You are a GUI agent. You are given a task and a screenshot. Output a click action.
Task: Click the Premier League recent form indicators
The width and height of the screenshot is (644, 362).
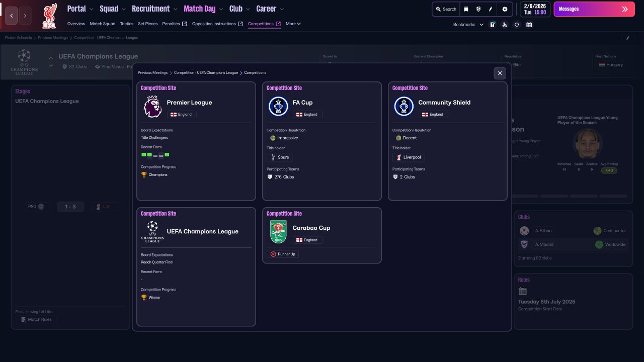(x=155, y=155)
